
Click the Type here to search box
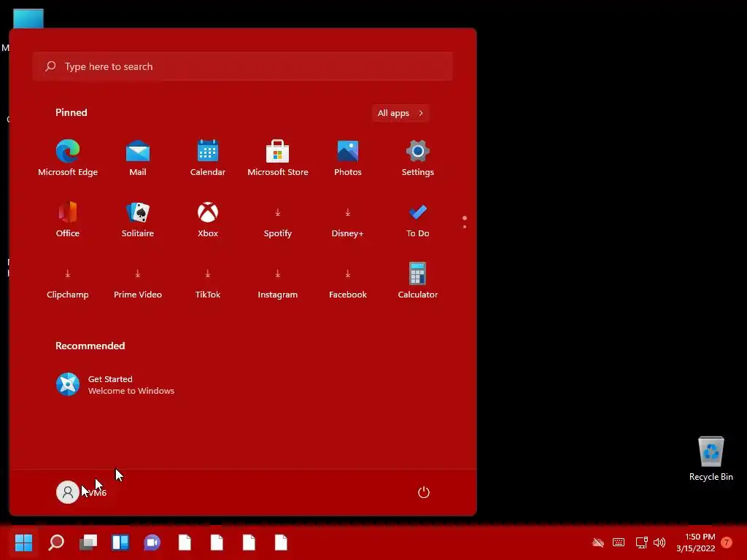(x=242, y=66)
